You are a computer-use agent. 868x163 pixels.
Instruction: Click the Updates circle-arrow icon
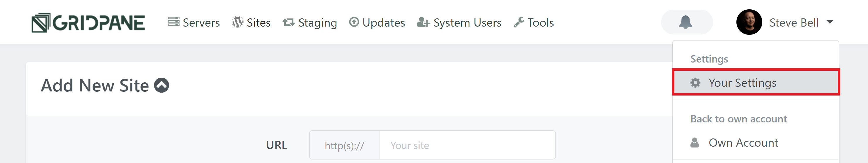354,22
